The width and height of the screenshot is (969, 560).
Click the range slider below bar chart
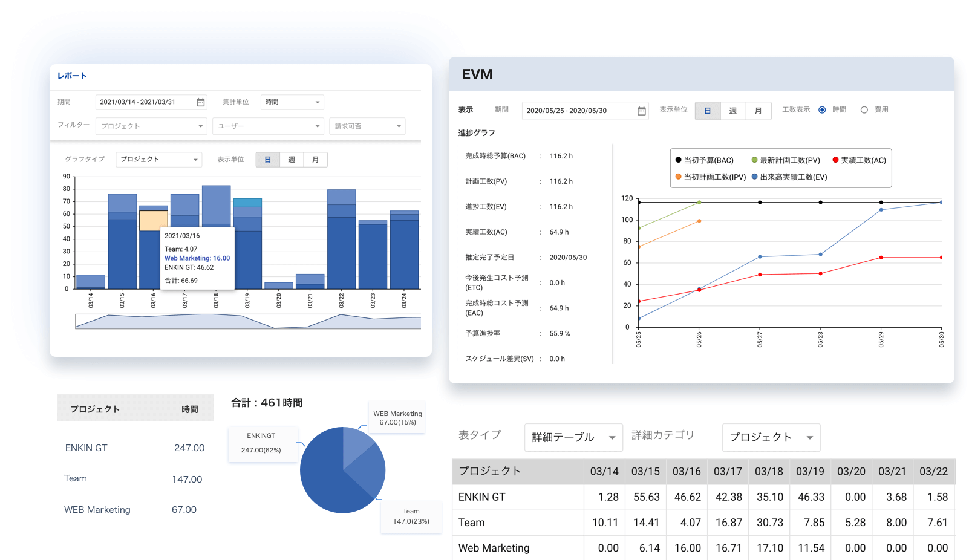pos(247,322)
